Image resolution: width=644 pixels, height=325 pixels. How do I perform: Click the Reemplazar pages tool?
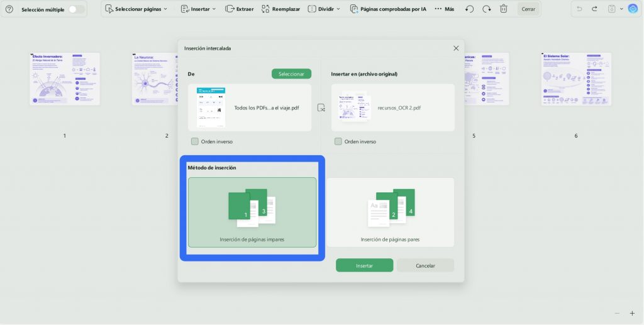click(x=280, y=9)
